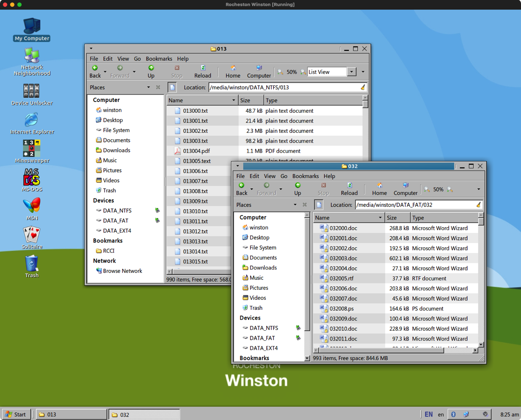Open the View menu in 032 window
This screenshot has height=420, width=521.
pos(270,176)
